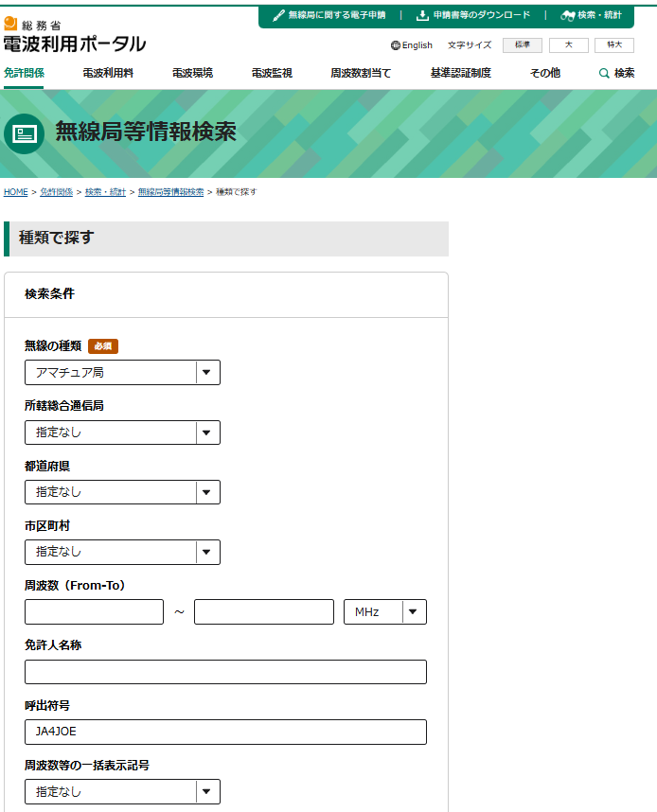The image size is (657, 812).
Task: Click the pen icon for electronic application
Action: point(278,15)
